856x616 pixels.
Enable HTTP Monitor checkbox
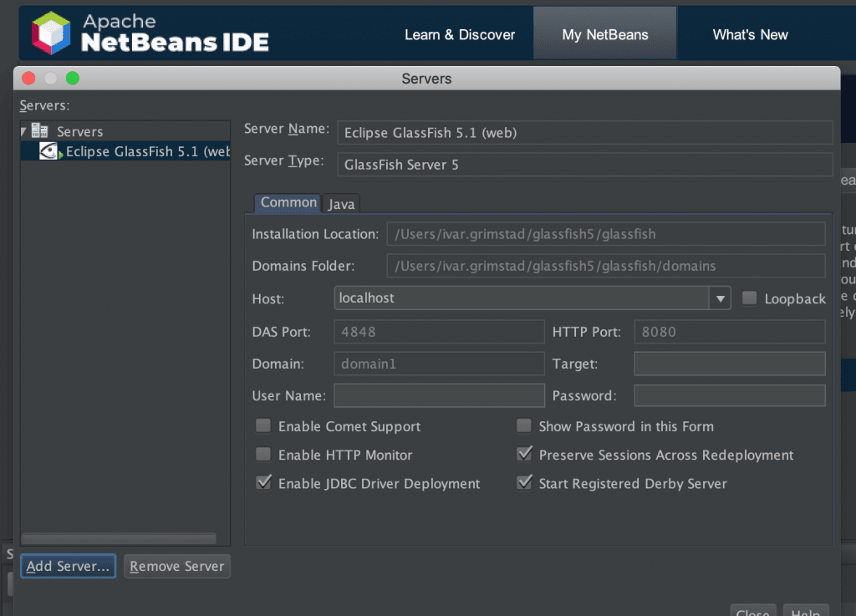tap(263, 454)
